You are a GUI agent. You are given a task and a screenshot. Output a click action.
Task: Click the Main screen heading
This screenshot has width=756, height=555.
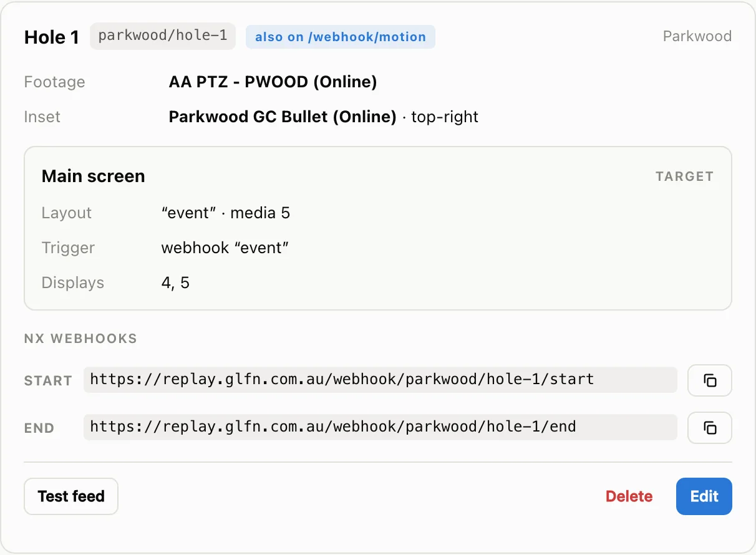[93, 176]
